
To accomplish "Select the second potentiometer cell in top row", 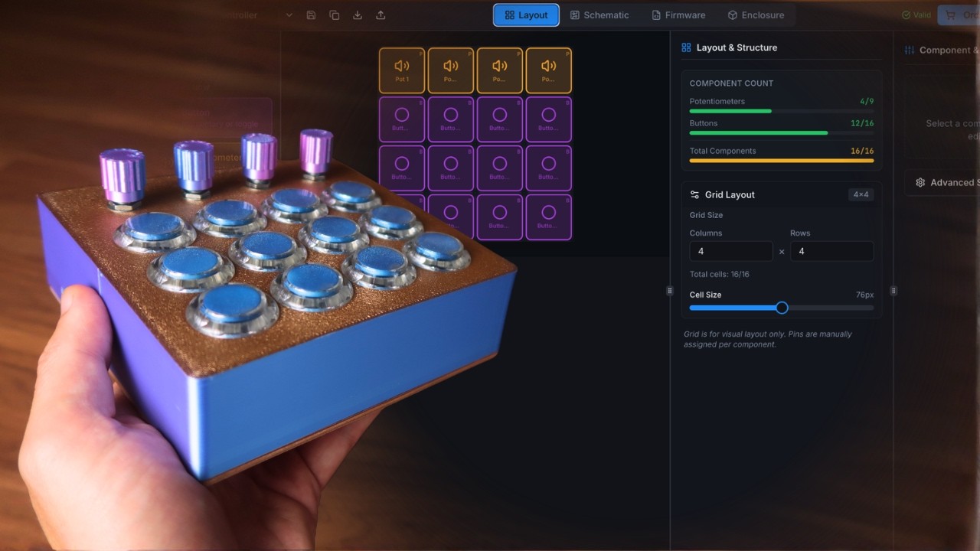I will 451,70.
